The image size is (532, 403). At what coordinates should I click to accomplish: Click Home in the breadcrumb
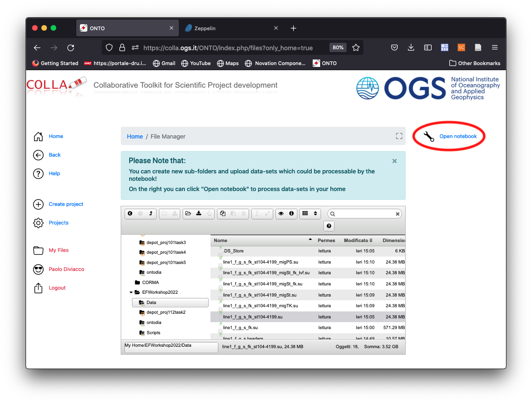click(135, 136)
